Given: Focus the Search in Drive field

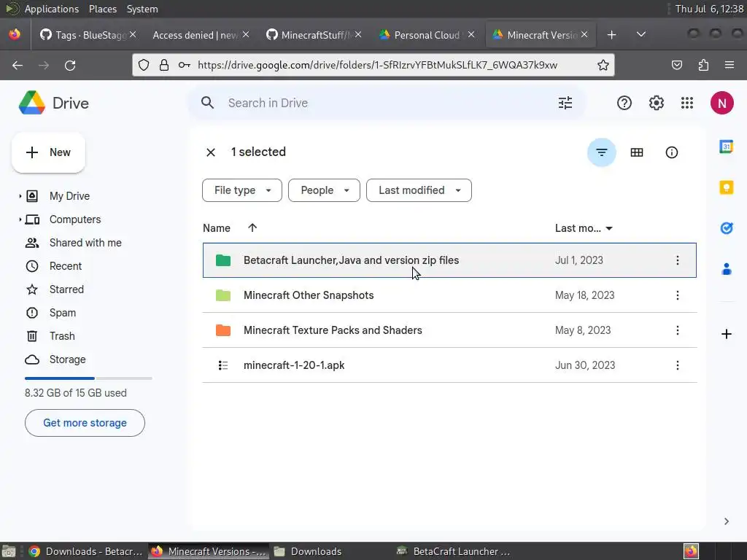Looking at the screenshot, I should pos(386,103).
